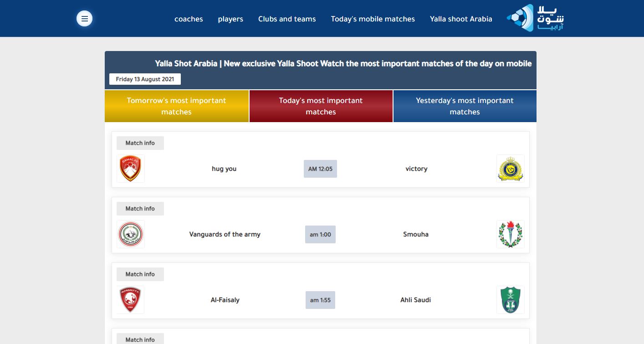Click the Yalla Shot Arabia page heading
The height and width of the screenshot is (344, 644).
[x=343, y=63]
